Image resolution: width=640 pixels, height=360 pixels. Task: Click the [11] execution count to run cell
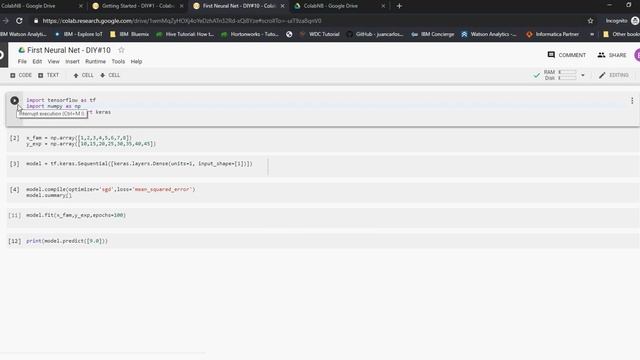pos(15,216)
